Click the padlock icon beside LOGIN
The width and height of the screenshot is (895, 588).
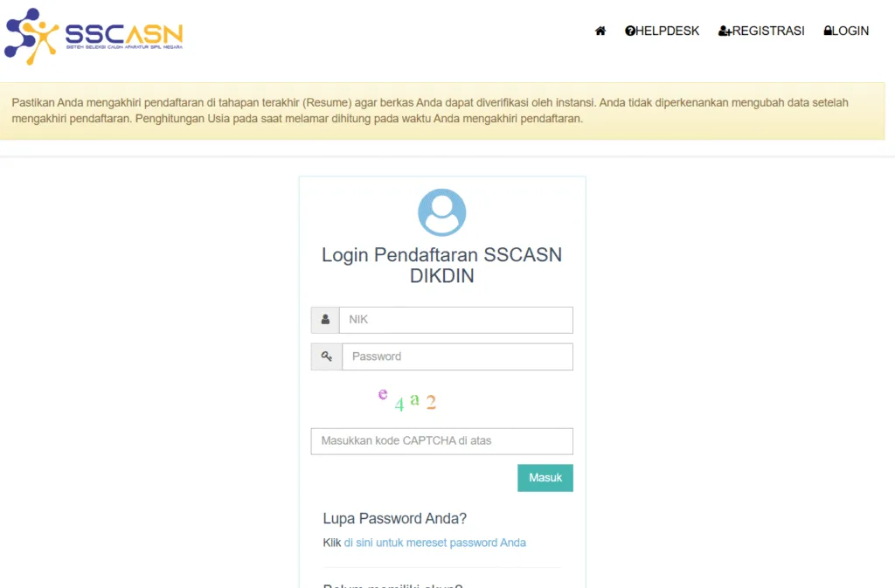(x=827, y=31)
